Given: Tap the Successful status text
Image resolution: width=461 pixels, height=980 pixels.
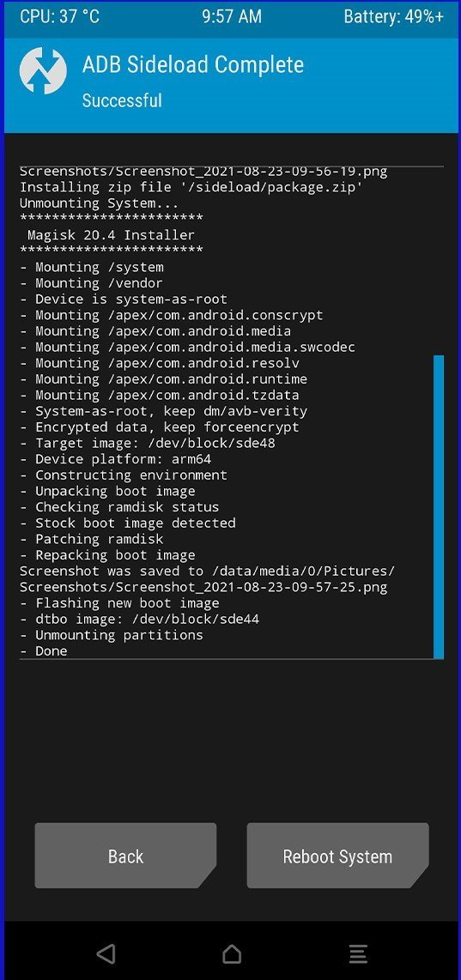Looking at the screenshot, I should click(122, 100).
